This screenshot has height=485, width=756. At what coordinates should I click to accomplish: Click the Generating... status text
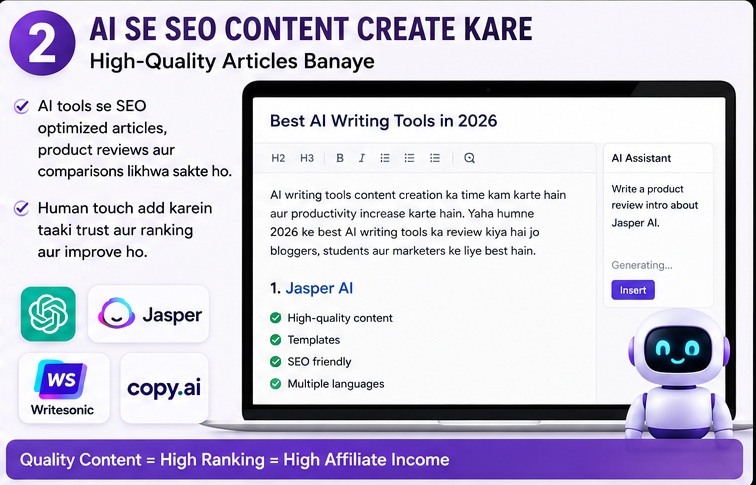click(x=642, y=265)
